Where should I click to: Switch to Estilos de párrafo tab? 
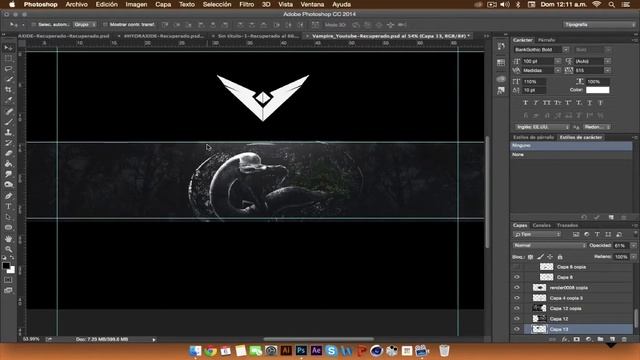(533, 138)
